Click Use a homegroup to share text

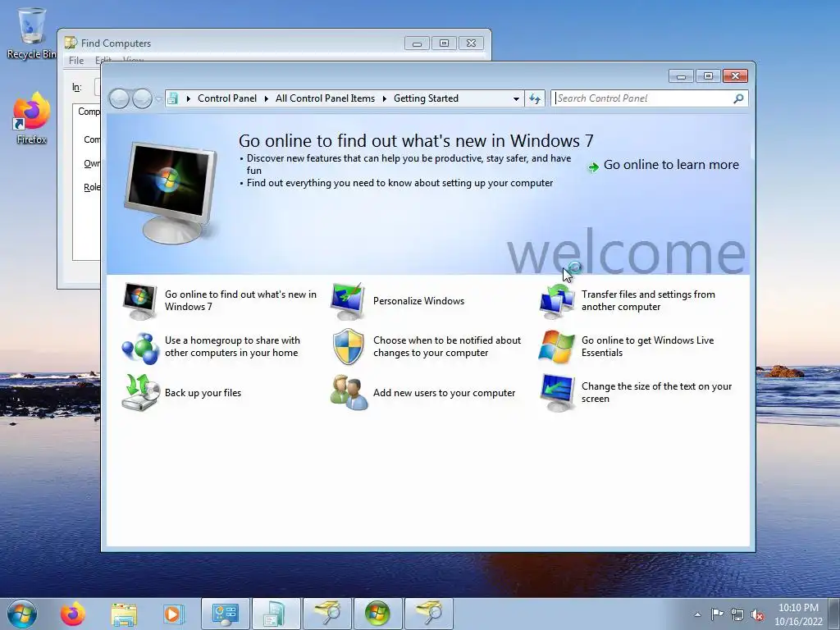click(232, 347)
